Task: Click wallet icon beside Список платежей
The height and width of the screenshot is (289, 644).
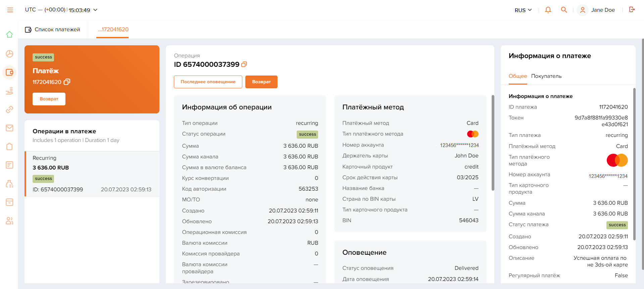Action: point(28,30)
